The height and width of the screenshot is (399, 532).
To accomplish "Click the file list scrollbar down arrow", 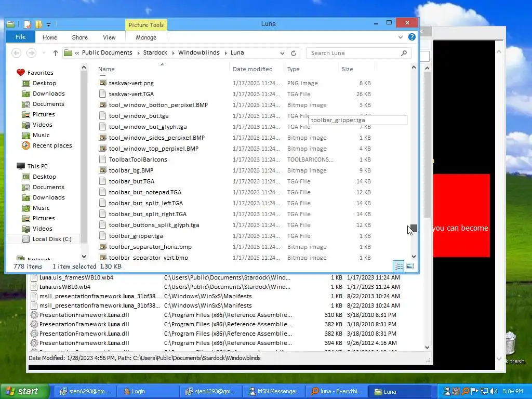I will tap(414, 257).
